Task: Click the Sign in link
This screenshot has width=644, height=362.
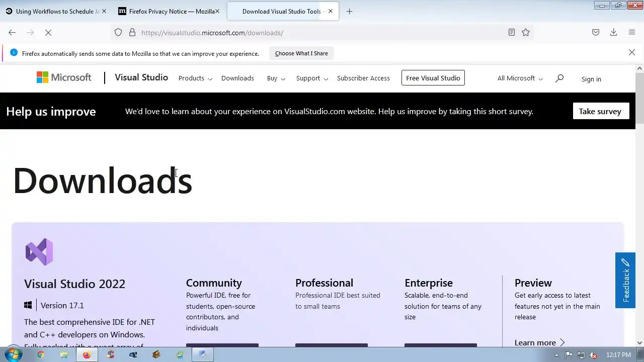Action: click(x=591, y=79)
